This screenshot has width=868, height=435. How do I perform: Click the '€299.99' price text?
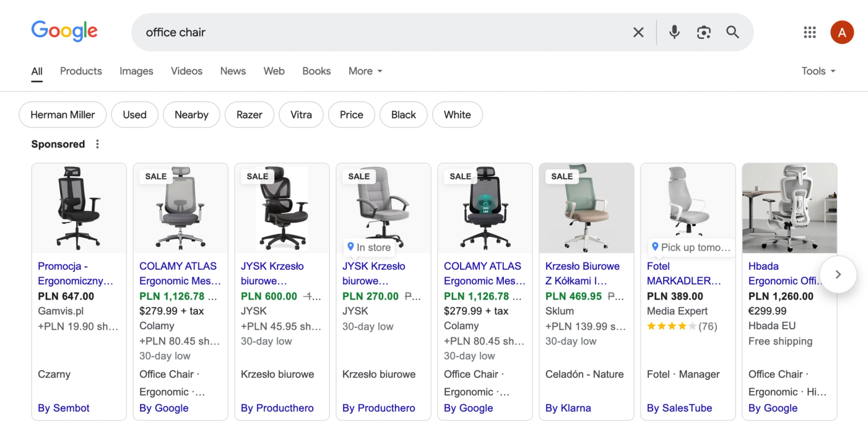point(767,311)
